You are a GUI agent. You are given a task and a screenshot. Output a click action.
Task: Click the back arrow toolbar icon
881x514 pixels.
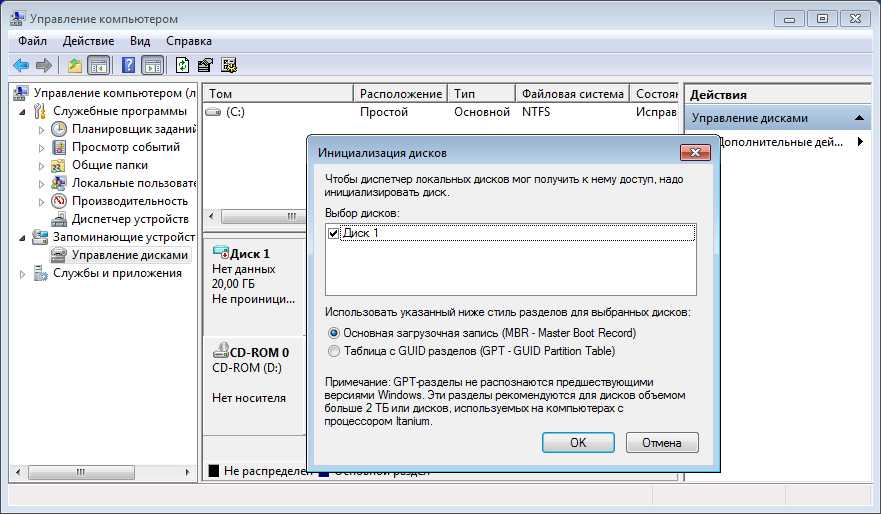click(20, 66)
